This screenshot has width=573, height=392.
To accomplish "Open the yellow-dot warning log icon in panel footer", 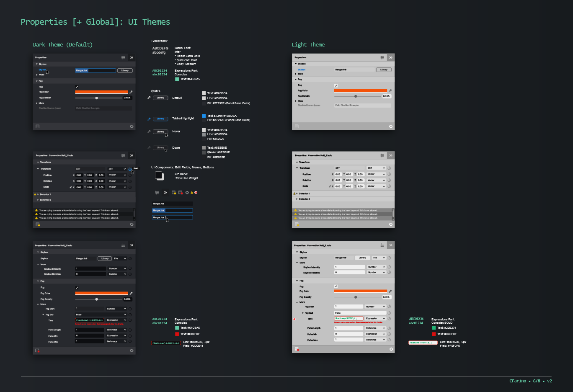I will click(x=38, y=224).
